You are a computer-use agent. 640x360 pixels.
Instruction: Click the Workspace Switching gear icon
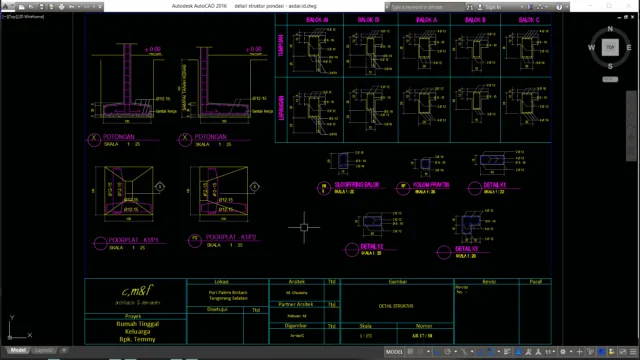563,352
